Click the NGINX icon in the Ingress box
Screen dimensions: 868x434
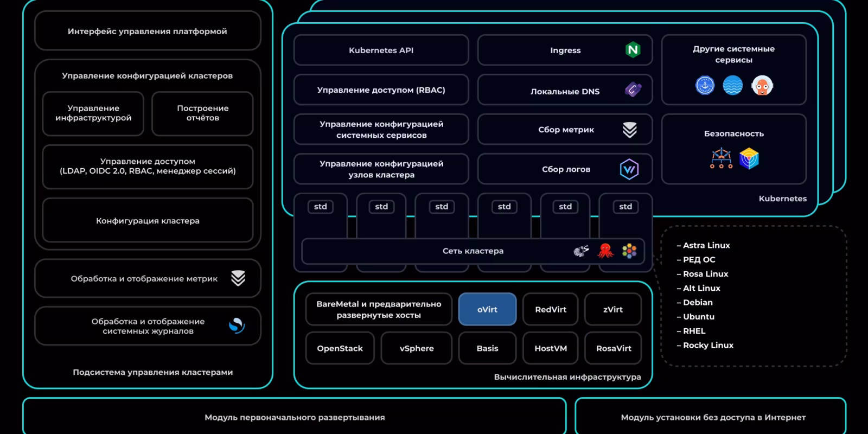coord(633,50)
